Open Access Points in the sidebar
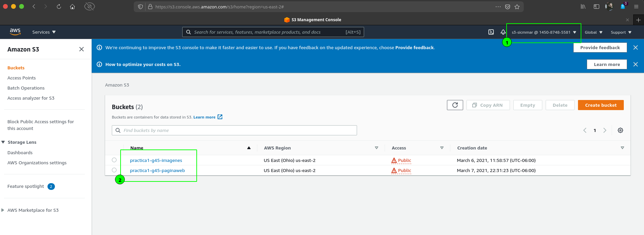 tap(22, 78)
